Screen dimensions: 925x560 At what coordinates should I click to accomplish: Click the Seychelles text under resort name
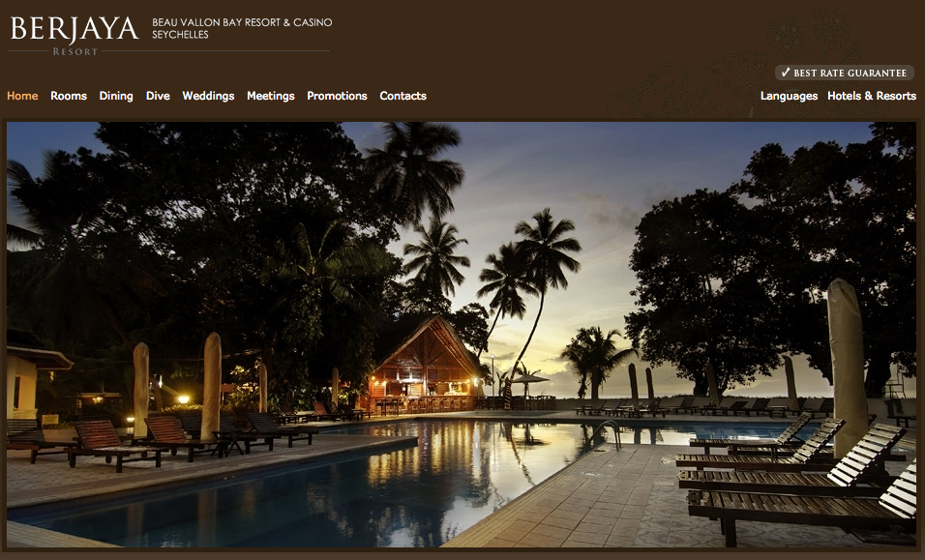(180, 35)
